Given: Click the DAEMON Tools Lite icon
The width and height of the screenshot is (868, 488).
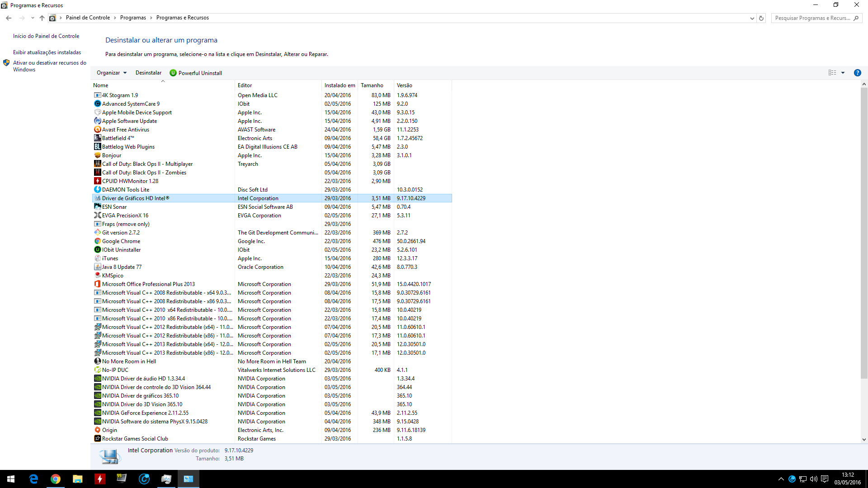Looking at the screenshot, I should coord(97,190).
